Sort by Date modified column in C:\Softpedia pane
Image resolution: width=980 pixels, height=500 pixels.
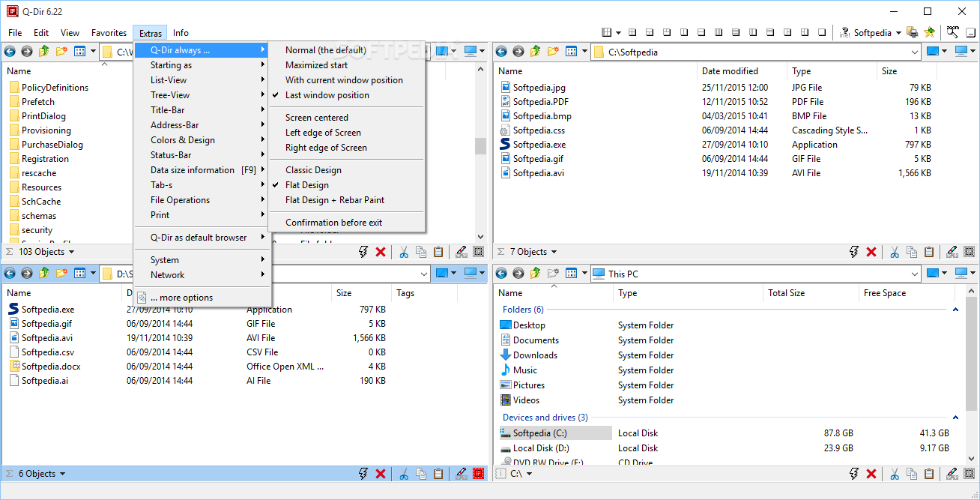742,71
